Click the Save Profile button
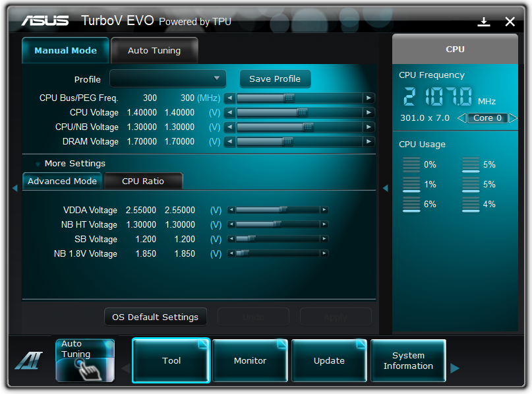Image resolution: width=532 pixels, height=394 pixels. pyautogui.click(x=275, y=79)
